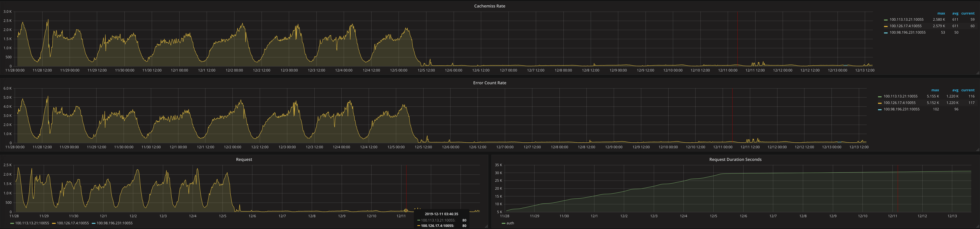Image resolution: width=980 pixels, height=229 pixels.
Task: Click the yellow line icon beside 100.126.17.4:10055 in Request legend
Action: tap(54, 223)
